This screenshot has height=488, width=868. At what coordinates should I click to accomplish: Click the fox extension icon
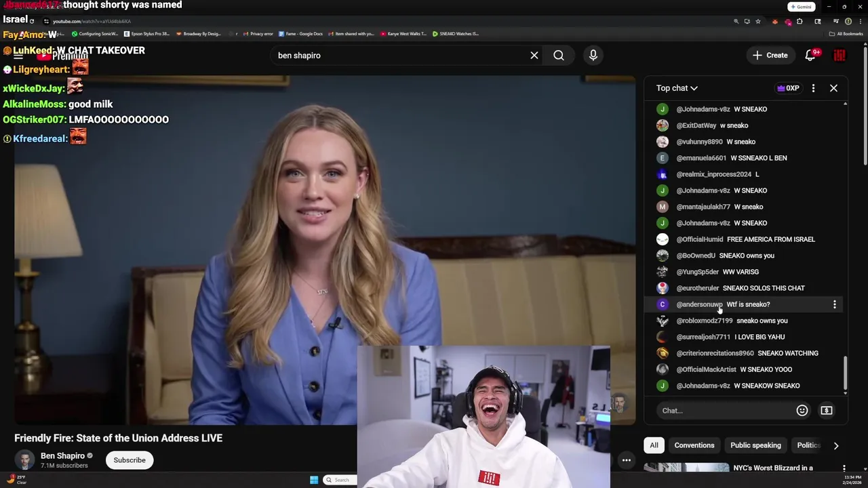(775, 22)
